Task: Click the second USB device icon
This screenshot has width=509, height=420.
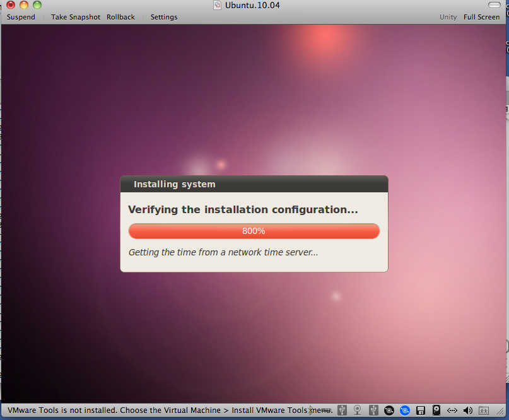Action: pos(373,411)
